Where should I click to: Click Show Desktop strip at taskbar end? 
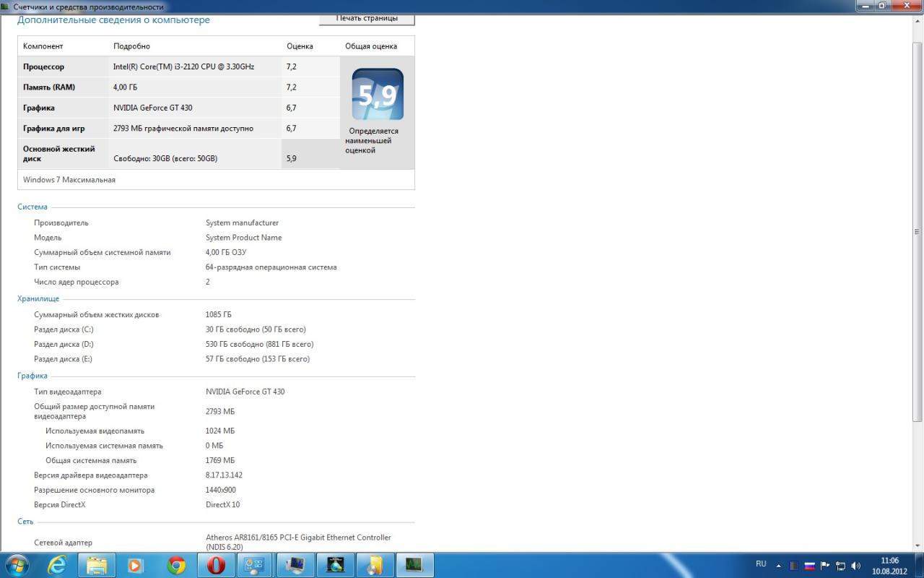[x=920, y=565]
